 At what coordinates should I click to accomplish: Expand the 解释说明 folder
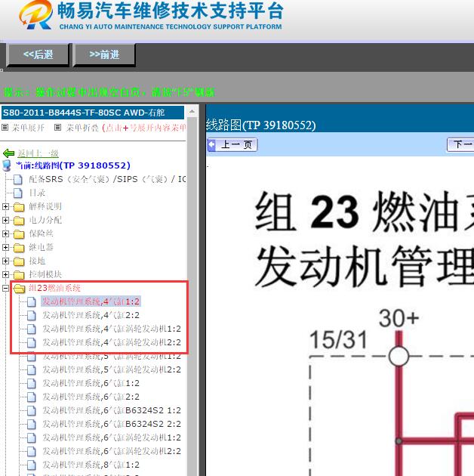point(5,207)
